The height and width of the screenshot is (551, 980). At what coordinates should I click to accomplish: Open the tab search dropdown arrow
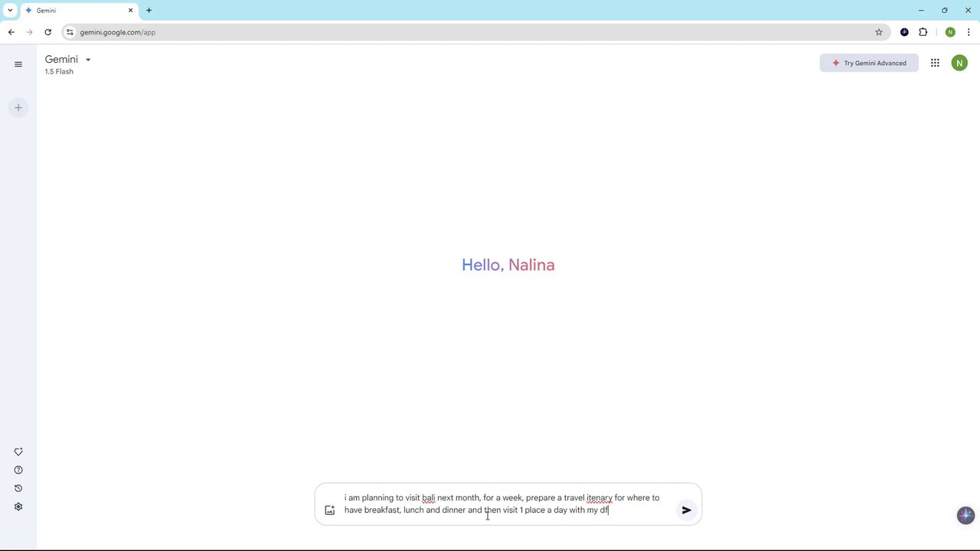(10, 11)
